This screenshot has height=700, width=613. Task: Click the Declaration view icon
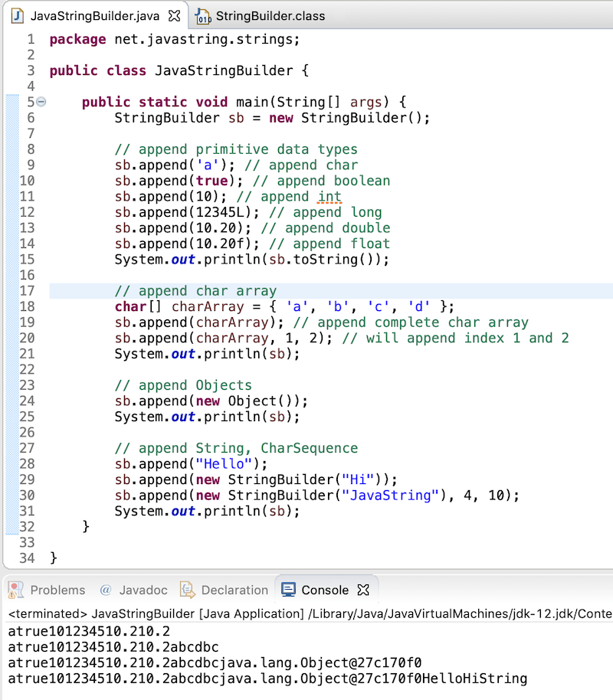coord(186,590)
